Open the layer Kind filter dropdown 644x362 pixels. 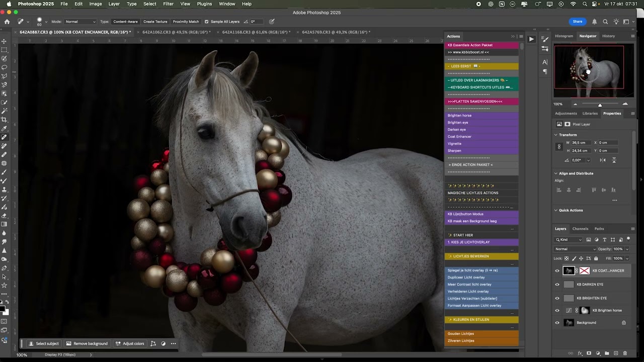tap(569, 240)
